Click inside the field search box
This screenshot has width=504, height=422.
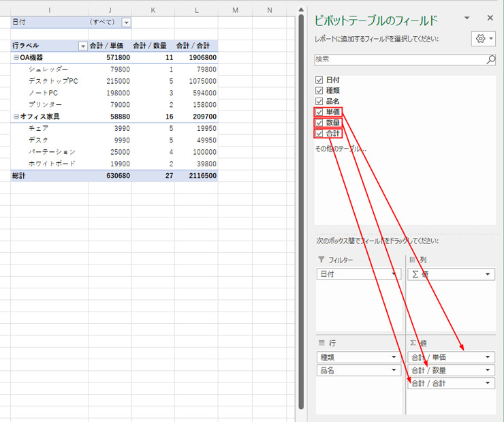pyautogui.click(x=398, y=60)
